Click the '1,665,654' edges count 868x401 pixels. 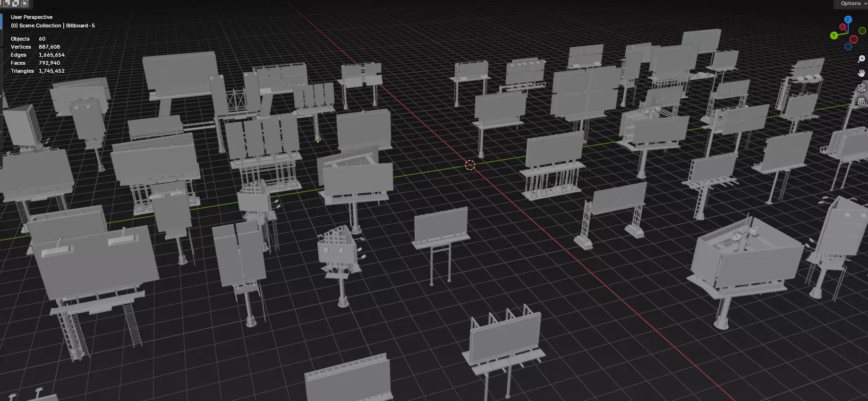tap(51, 55)
